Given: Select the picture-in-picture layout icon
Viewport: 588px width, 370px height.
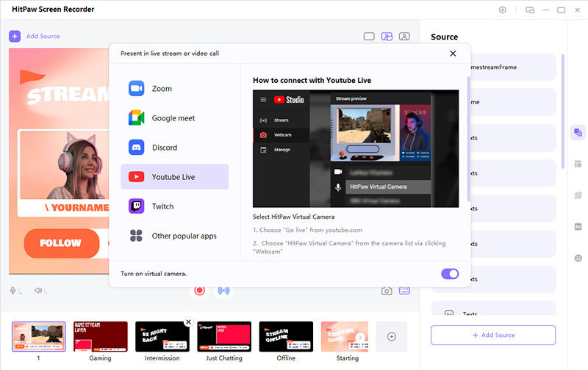Looking at the screenshot, I should click(x=387, y=36).
